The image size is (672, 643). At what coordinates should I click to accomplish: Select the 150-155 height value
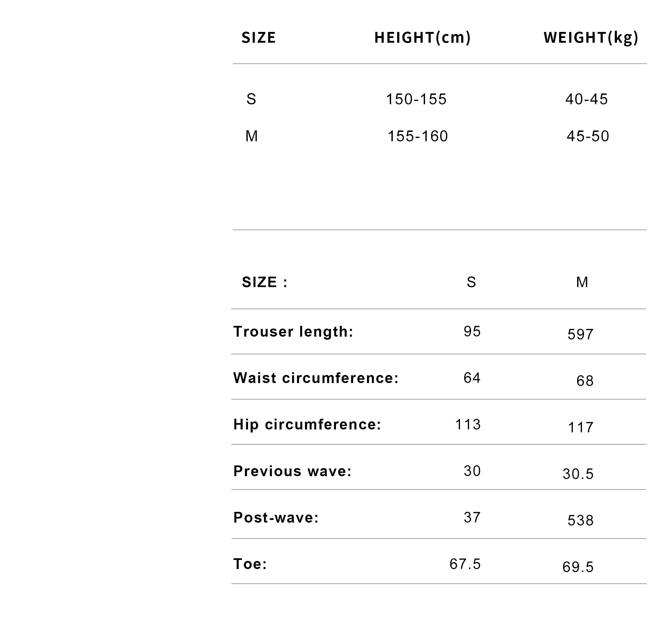(x=416, y=100)
